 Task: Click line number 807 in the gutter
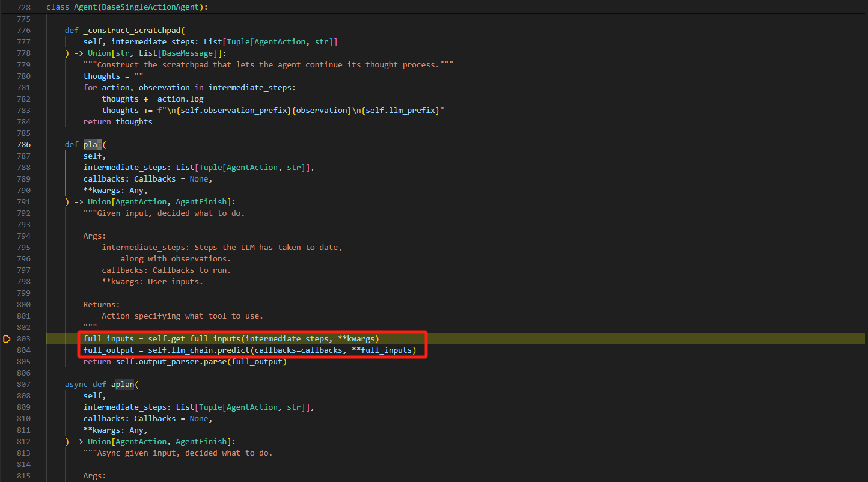click(23, 385)
